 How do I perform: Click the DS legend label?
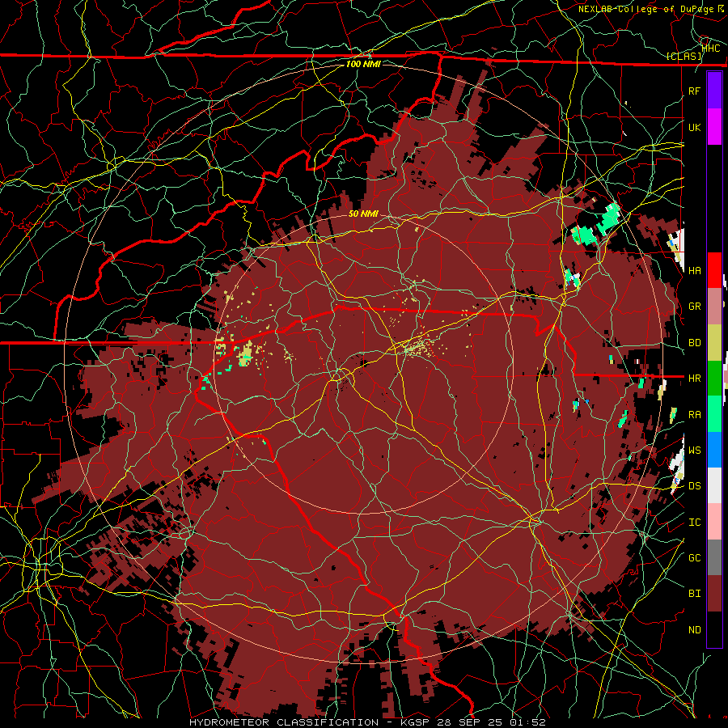click(x=694, y=486)
